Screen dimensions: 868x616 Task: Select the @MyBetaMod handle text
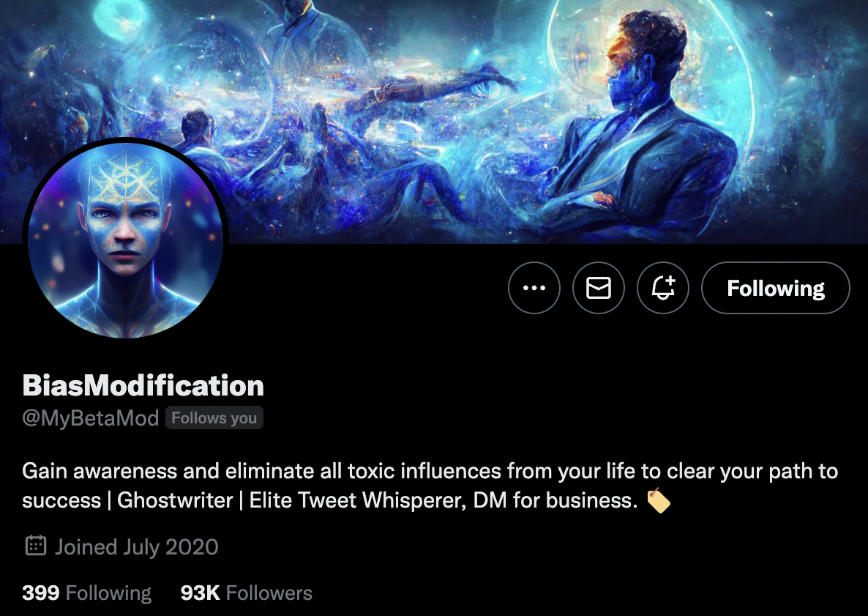click(x=90, y=418)
